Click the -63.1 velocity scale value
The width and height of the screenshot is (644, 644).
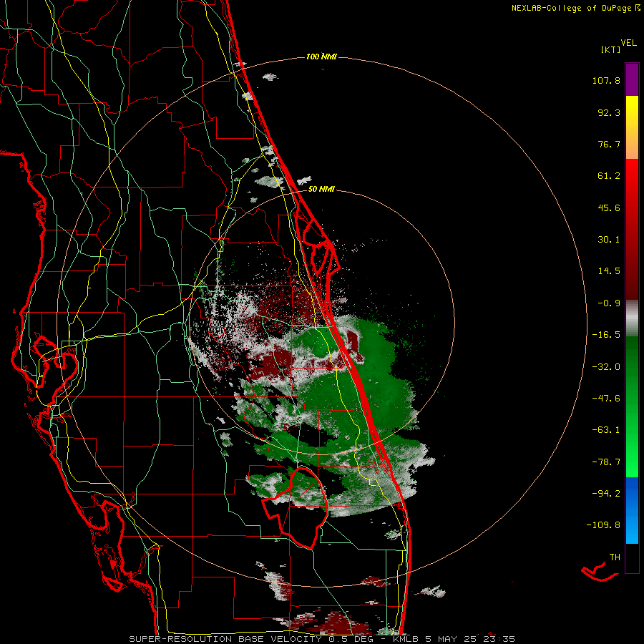tap(606, 430)
